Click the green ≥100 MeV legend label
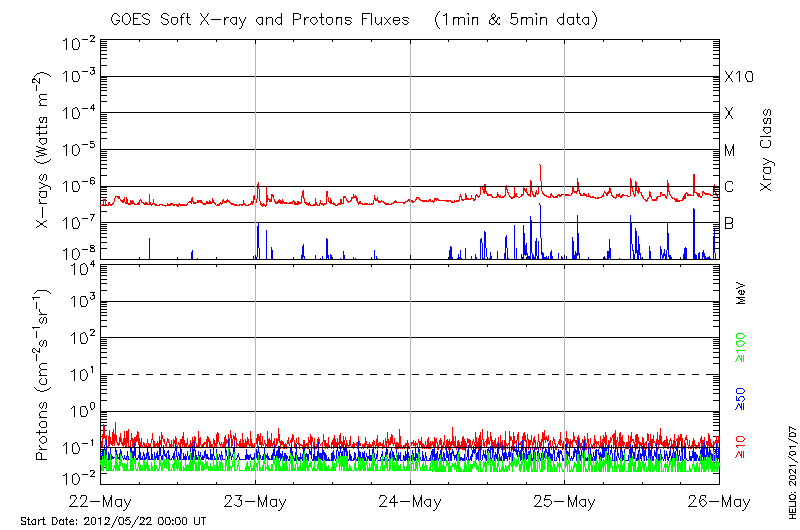 740,350
